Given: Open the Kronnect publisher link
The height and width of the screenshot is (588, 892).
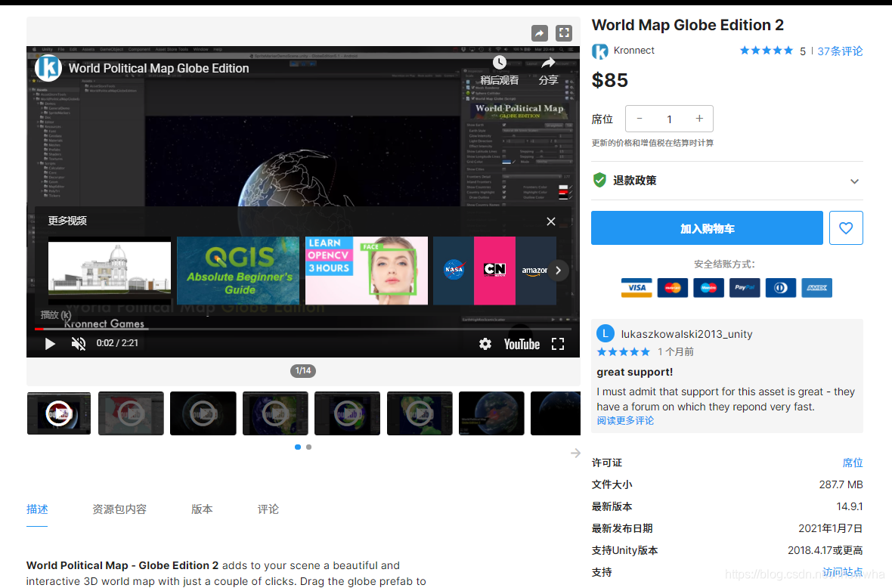Looking at the screenshot, I should (633, 51).
